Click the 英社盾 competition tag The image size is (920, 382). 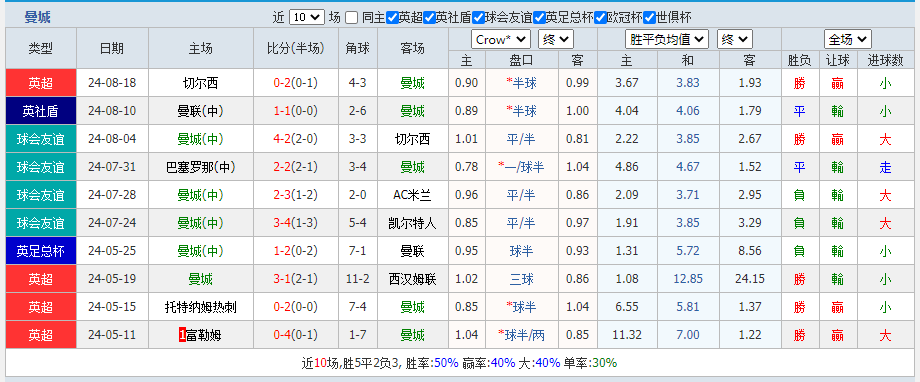[41, 111]
